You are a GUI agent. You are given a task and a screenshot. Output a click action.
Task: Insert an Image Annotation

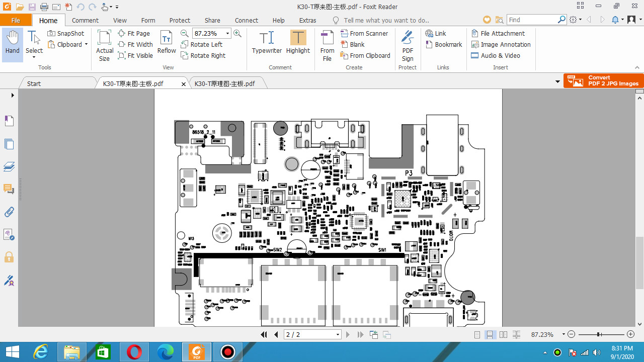[501, 44]
